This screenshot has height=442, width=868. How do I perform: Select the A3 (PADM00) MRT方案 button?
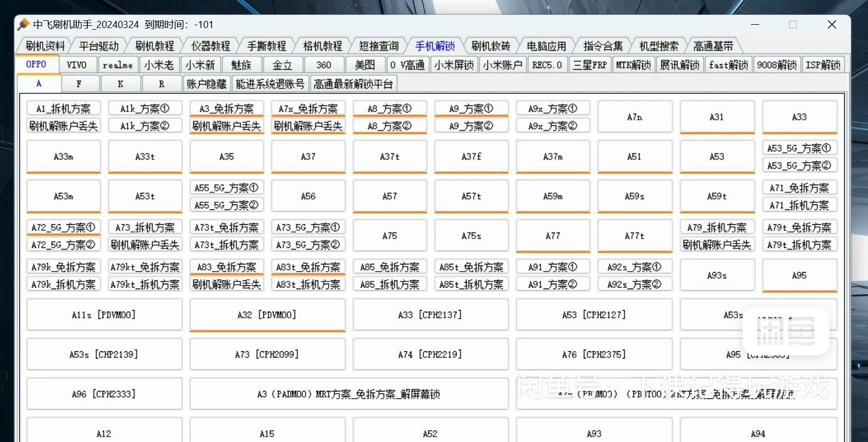349,394
